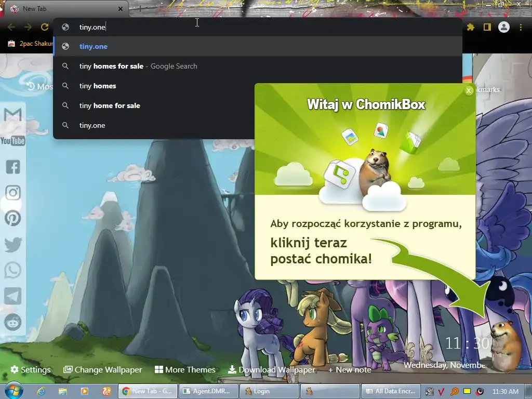The image size is (532, 399).
Task: Switch to Chrome New Tab taskbar button
Action: click(148, 391)
